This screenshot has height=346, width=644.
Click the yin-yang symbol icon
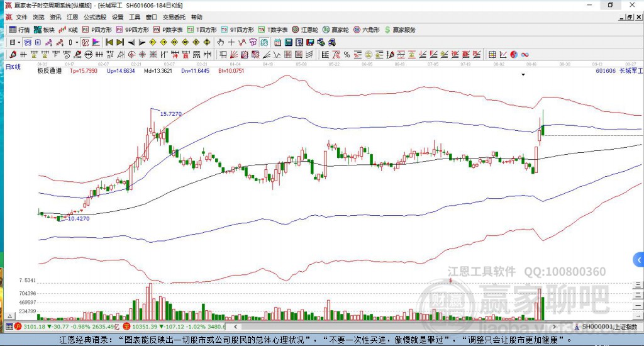click(514, 54)
